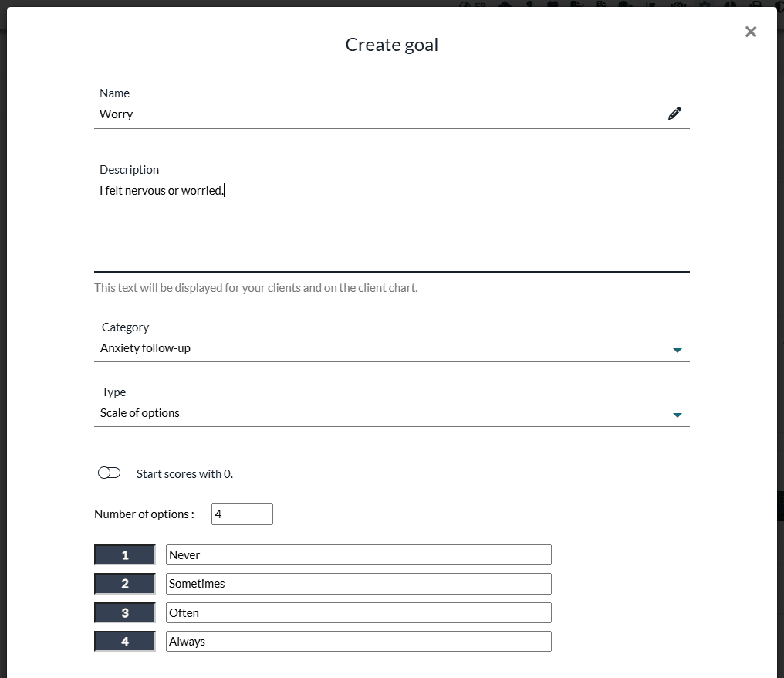
Task: Click the score badge number 1
Action: tap(125, 555)
